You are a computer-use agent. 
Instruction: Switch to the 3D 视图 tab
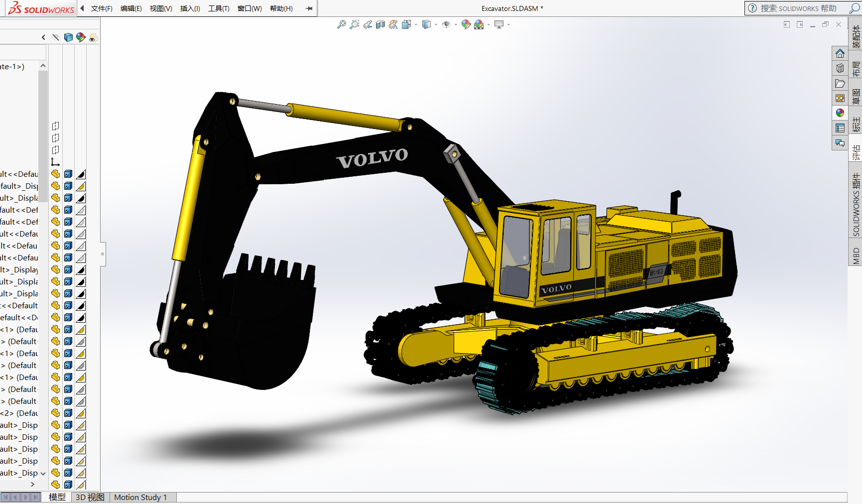click(x=90, y=497)
